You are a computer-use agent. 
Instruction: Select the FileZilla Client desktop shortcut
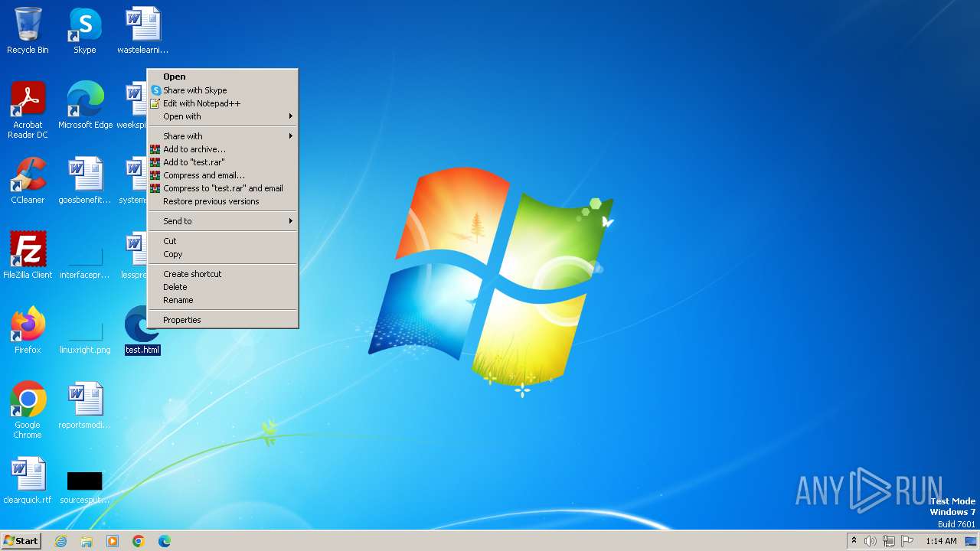[28, 256]
